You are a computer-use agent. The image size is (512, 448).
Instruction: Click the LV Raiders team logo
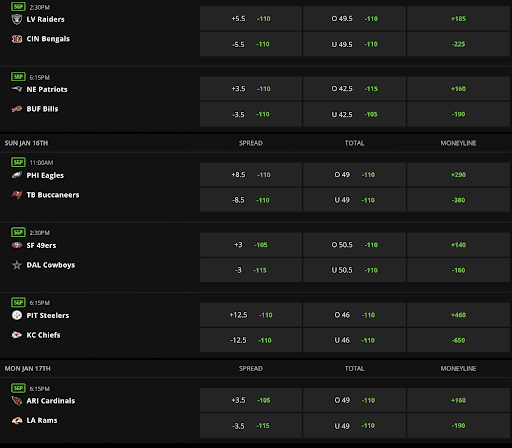pos(17,19)
